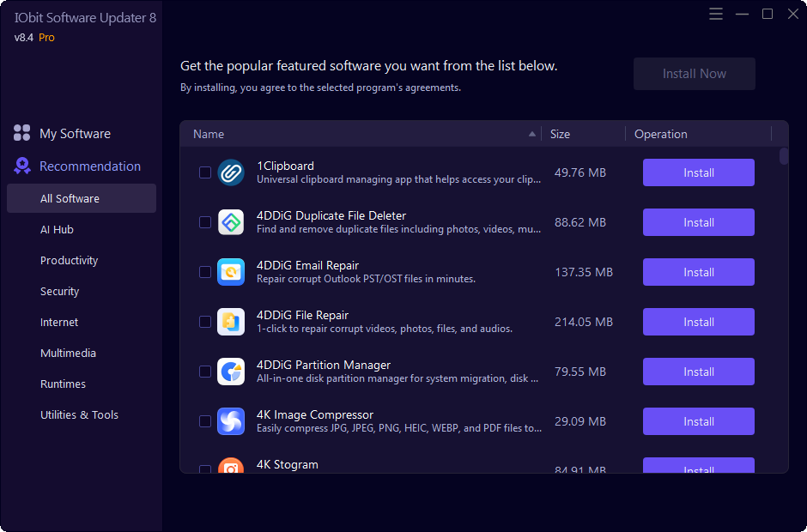Screen dimensions: 807x532
Task: Open the Multimedia category
Action: 69,353
